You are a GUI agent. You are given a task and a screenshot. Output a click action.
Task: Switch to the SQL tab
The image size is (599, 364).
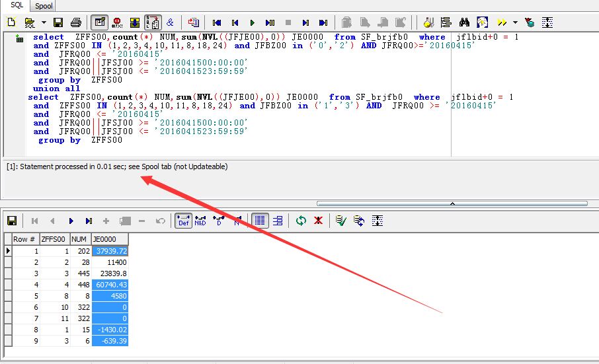[x=17, y=5]
